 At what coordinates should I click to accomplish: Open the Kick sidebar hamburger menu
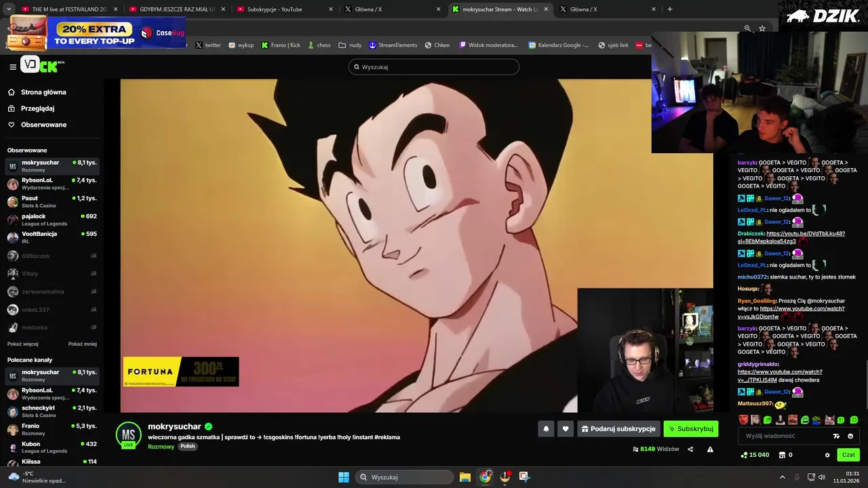[13, 66]
